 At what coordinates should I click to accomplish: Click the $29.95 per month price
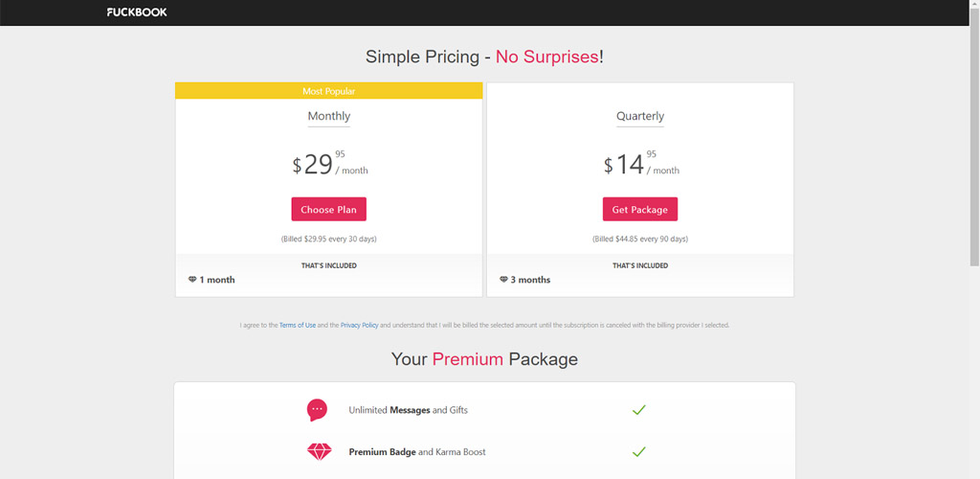tap(330, 164)
